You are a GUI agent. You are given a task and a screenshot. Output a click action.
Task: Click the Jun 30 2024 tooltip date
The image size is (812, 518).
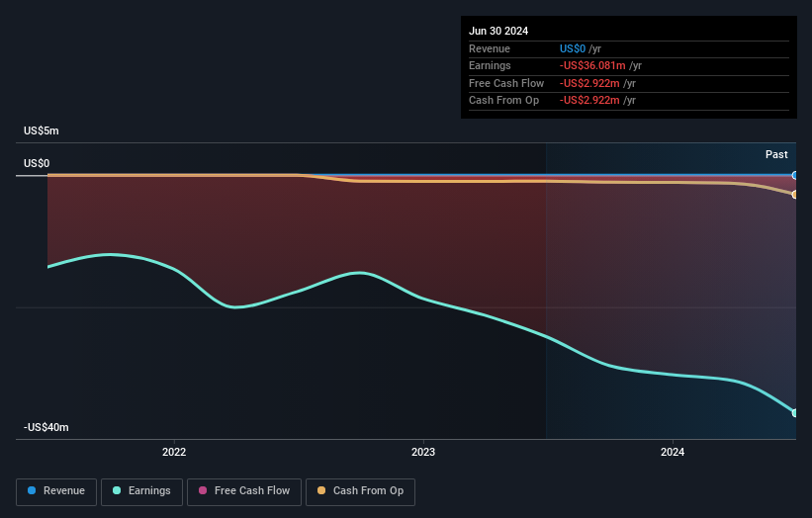(498, 31)
